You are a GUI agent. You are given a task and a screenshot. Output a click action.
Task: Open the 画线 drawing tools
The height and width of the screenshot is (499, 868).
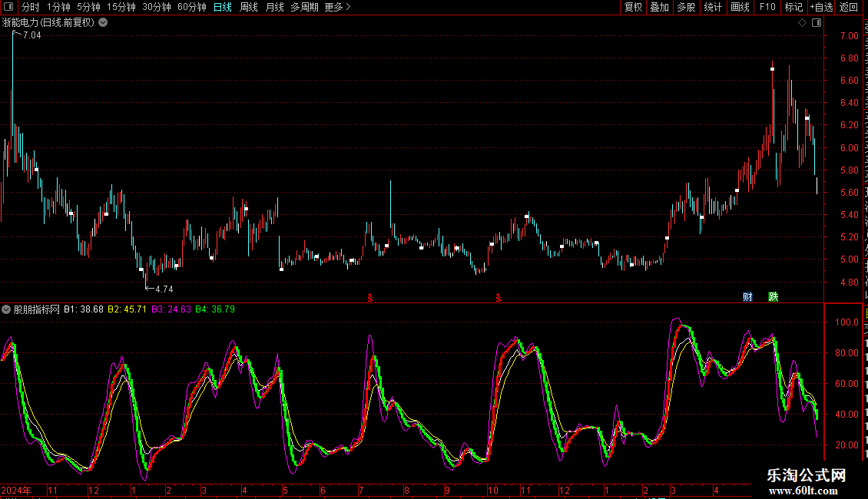click(x=740, y=7)
